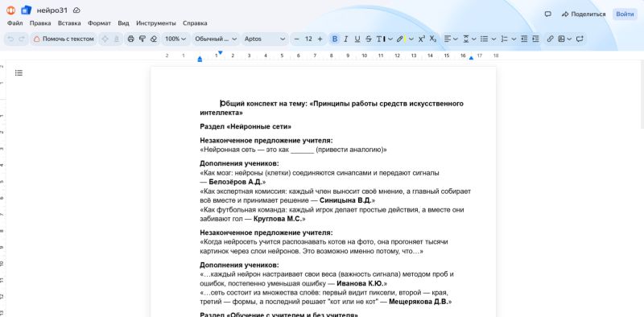Select the paint format roller tool
The width and height of the screenshot is (644, 317).
click(x=142, y=39)
